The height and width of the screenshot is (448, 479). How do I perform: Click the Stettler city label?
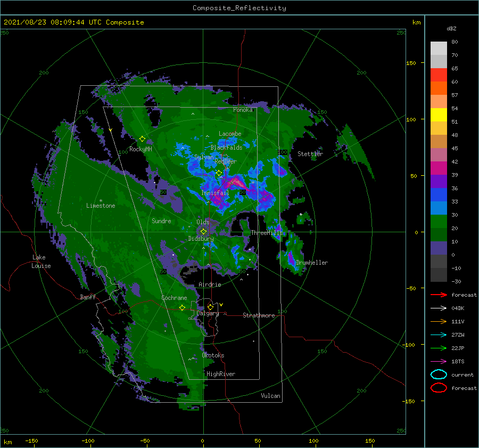[x=310, y=154]
